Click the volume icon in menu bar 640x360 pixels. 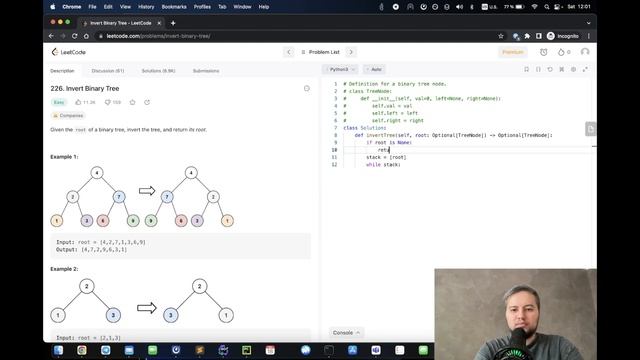pos(459,7)
